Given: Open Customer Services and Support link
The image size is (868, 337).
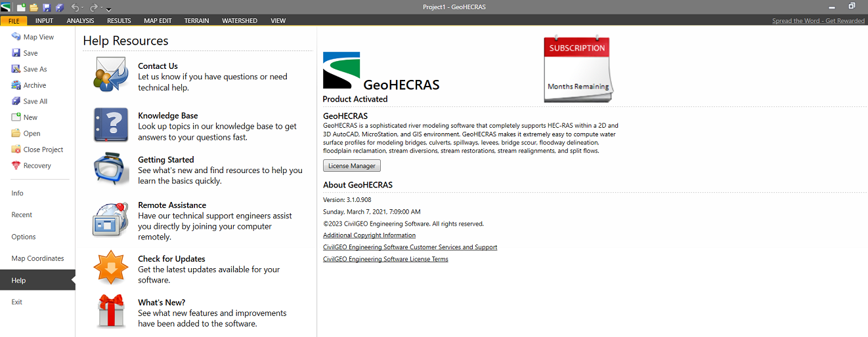Looking at the screenshot, I should point(410,247).
